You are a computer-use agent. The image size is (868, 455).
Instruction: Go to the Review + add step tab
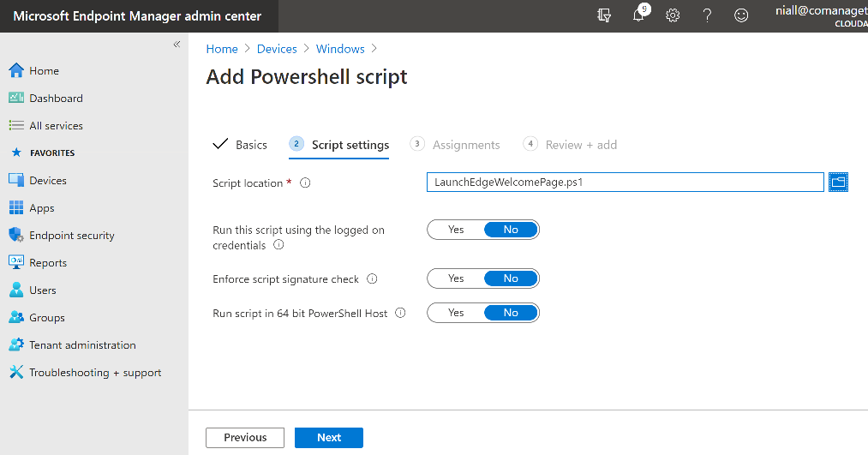click(570, 145)
